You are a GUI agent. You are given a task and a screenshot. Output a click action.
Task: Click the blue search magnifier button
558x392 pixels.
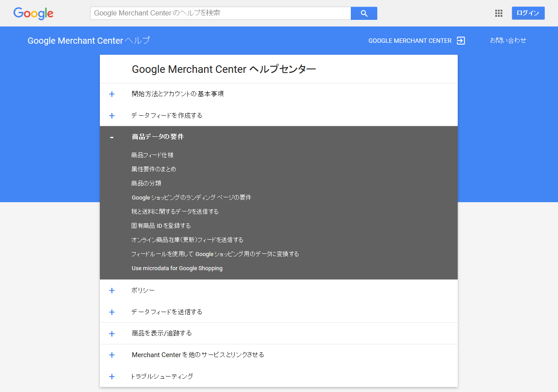[x=364, y=13]
